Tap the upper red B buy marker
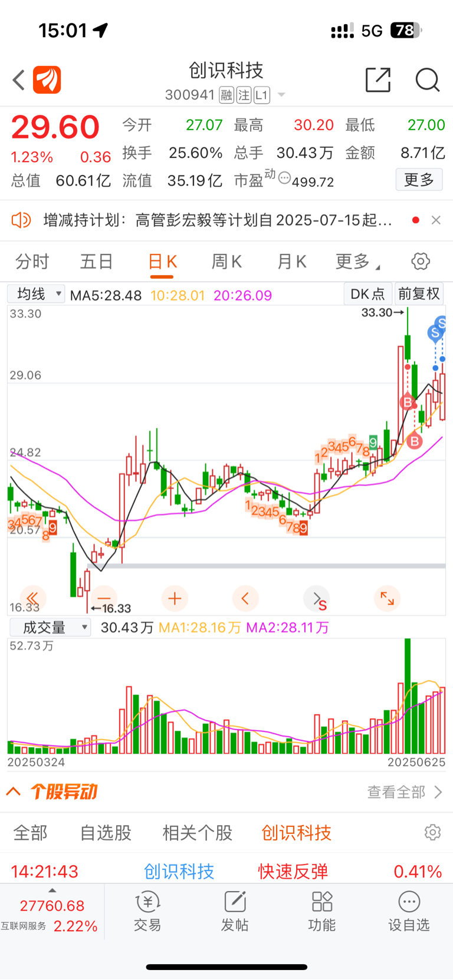453x980 pixels. [407, 402]
